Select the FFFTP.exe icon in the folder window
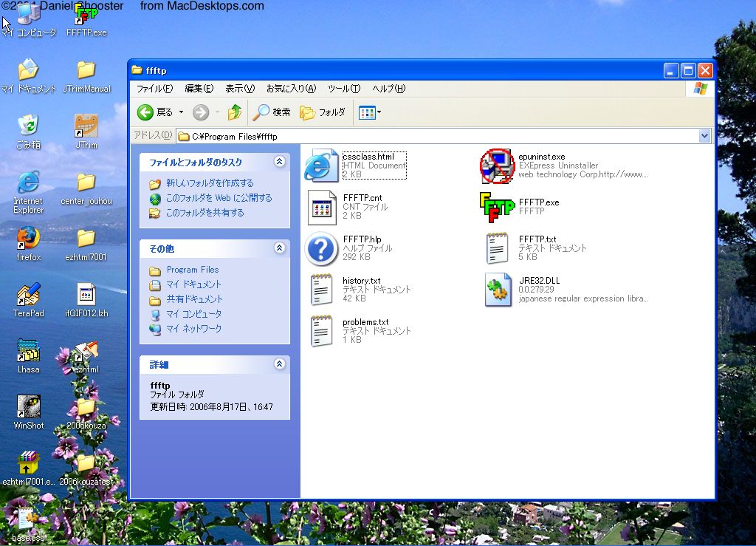The width and height of the screenshot is (756, 546). tap(497, 208)
